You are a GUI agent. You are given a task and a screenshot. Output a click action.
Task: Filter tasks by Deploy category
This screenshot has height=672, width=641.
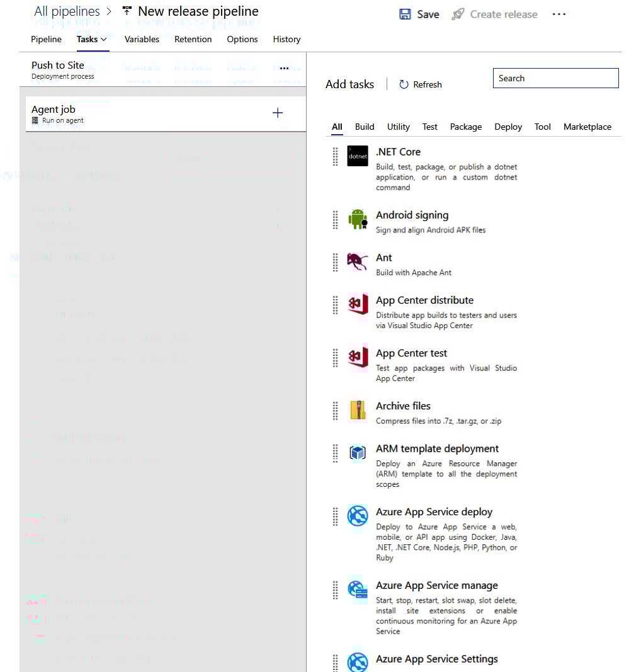pos(508,127)
